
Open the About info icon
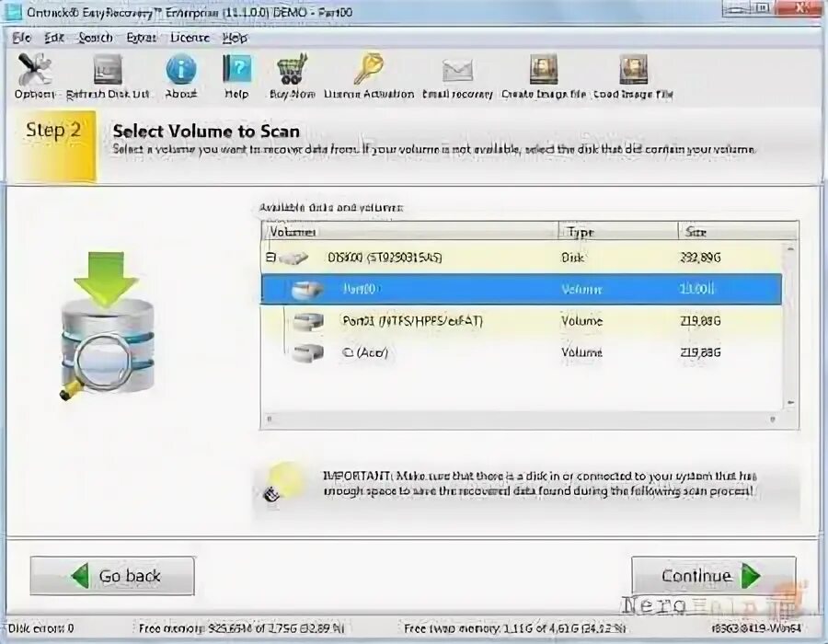(181, 70)
